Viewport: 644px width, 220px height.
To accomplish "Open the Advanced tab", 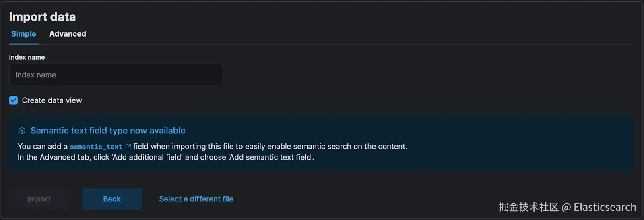I will (x=68, y=34).
